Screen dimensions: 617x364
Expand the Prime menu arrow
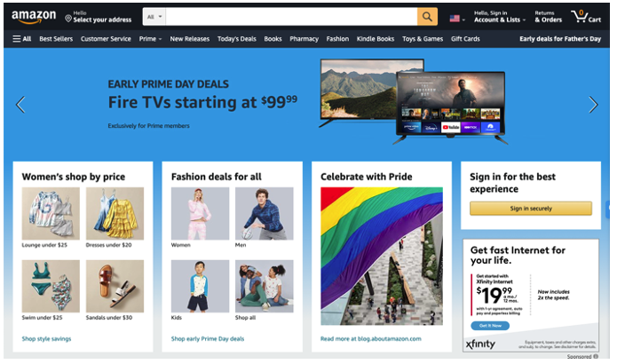[160, 39]
